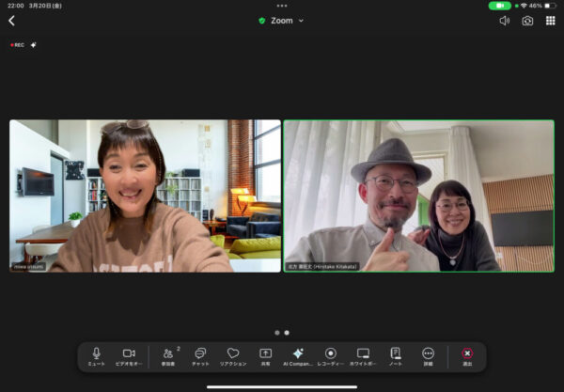Select the Hirotake Kitakata video tile
Image resolution: width=564 pixels, height=392 pixels.
(418, 196)
